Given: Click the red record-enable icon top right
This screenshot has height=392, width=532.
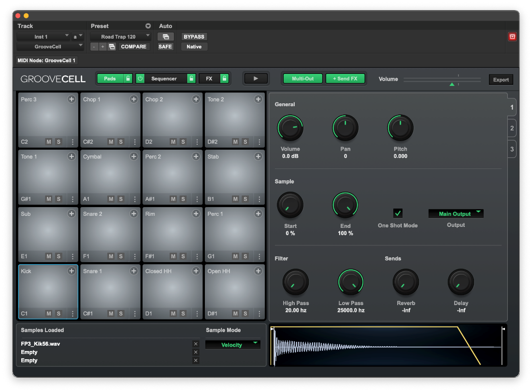Looking at the screenshot, I should click(x=512, y=36).
